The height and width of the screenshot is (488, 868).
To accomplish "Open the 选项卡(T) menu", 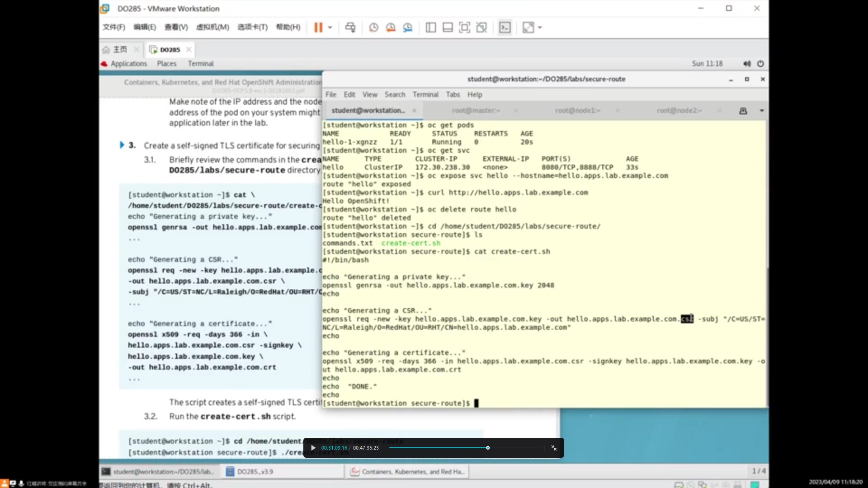I will click(x=252, y=27).
